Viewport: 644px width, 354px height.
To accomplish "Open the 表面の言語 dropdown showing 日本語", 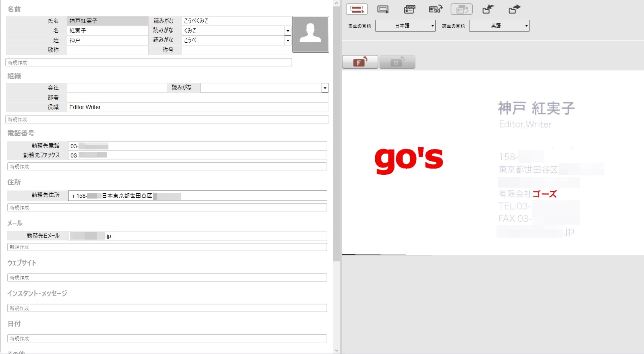I will (405, 26).
